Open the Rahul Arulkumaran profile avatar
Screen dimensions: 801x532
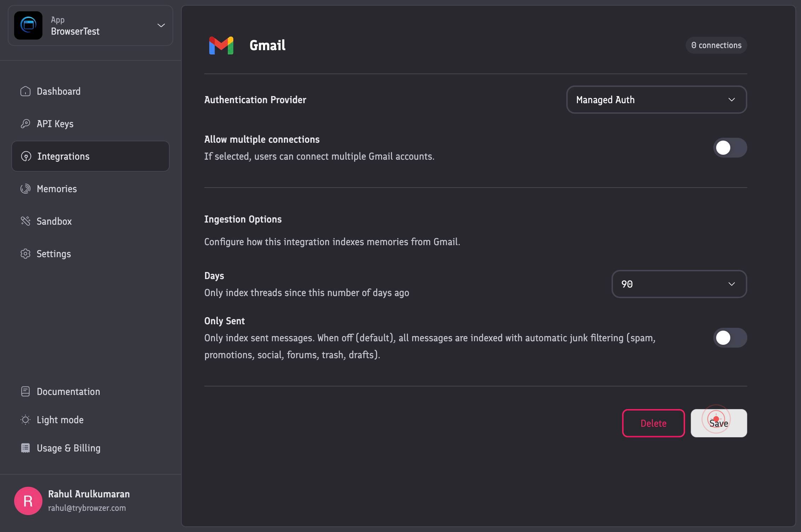[x=28, y=501]
